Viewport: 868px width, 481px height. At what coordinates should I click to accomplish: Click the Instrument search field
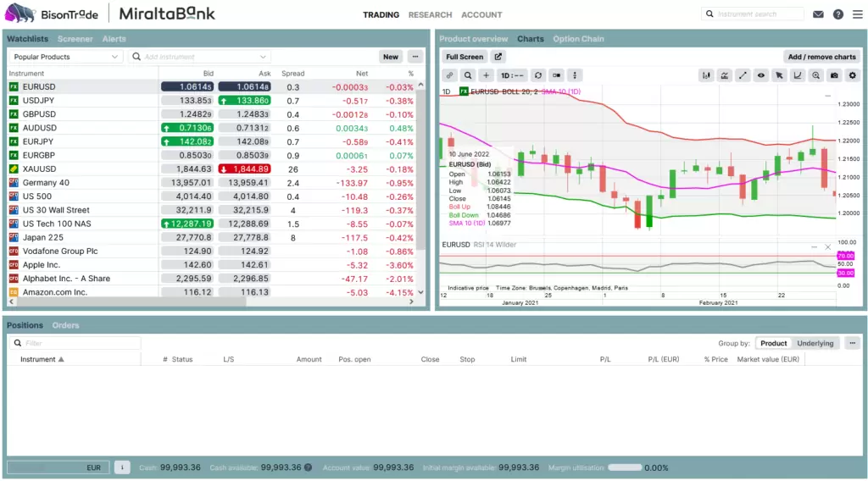pos(753,14)
